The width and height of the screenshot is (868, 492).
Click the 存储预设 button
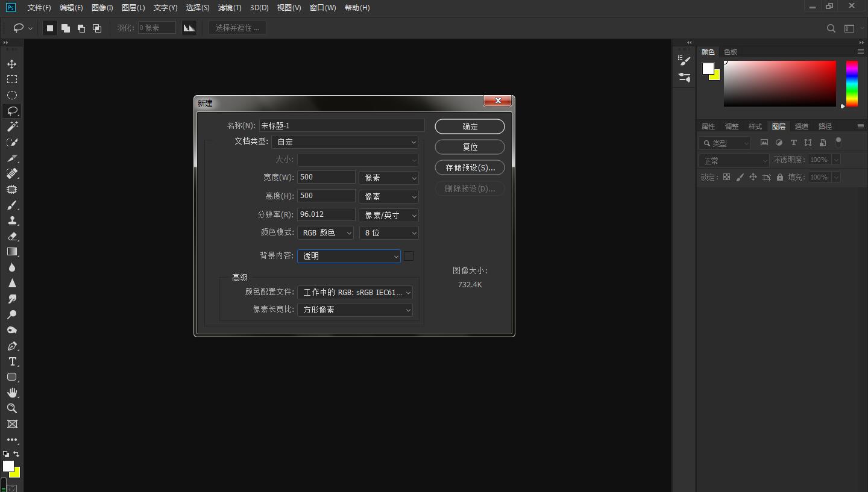pos(470,167)
